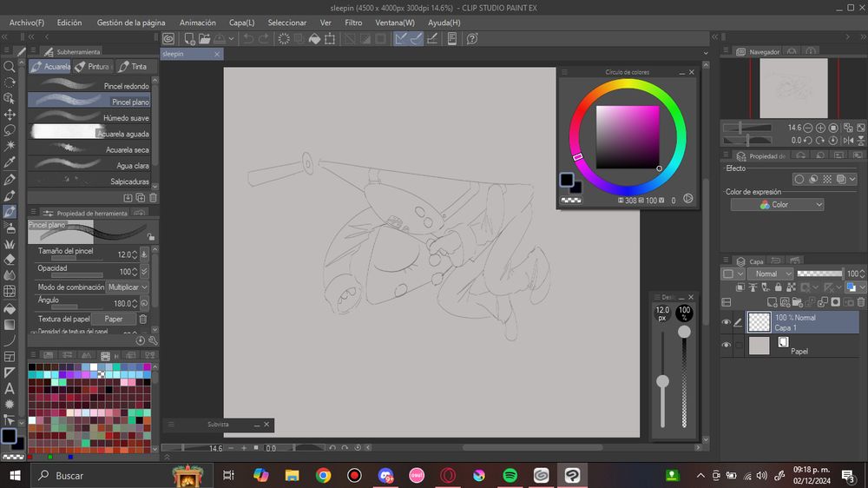Pick the Eyedropper tool

click(10, 162)
